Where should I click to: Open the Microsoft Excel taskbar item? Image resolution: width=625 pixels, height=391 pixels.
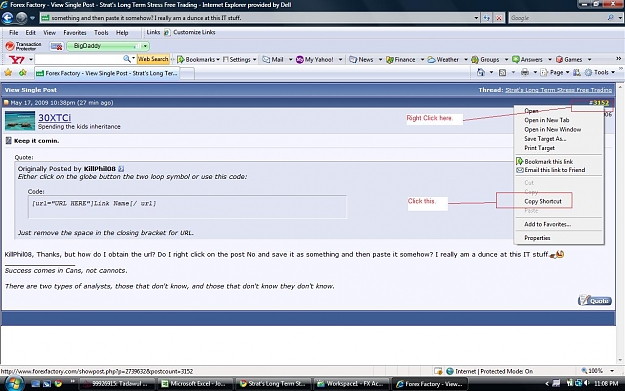194,384
